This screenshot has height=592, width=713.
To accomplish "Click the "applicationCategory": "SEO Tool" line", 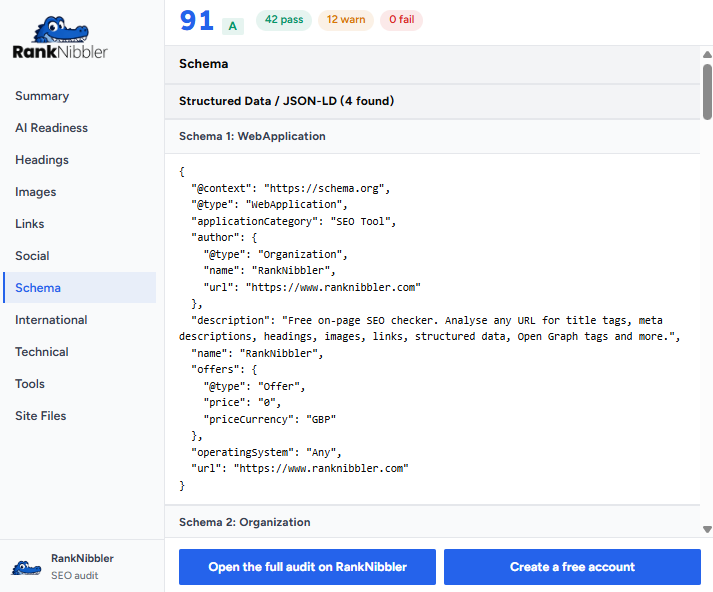I will click(x=294, y=221).
